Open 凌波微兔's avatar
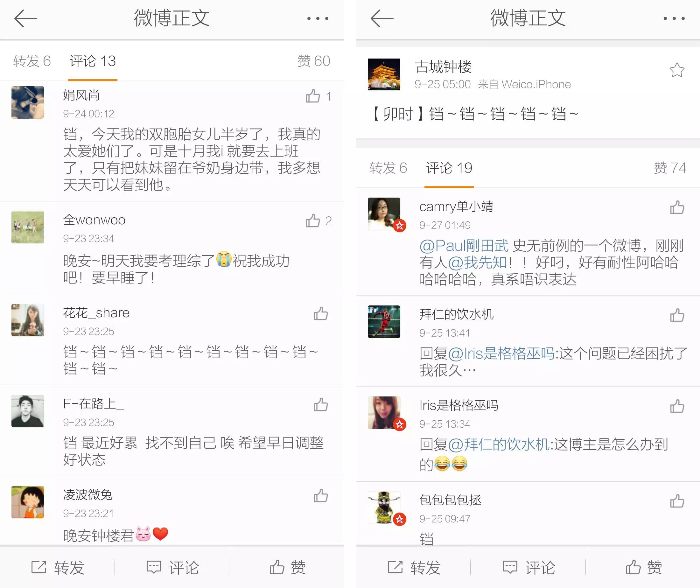 point(28,502)
